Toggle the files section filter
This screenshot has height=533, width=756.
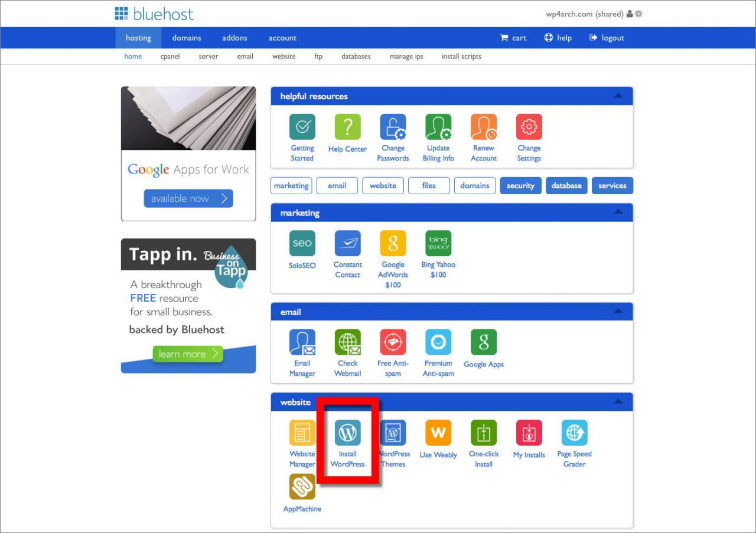[x=429, y=185]
